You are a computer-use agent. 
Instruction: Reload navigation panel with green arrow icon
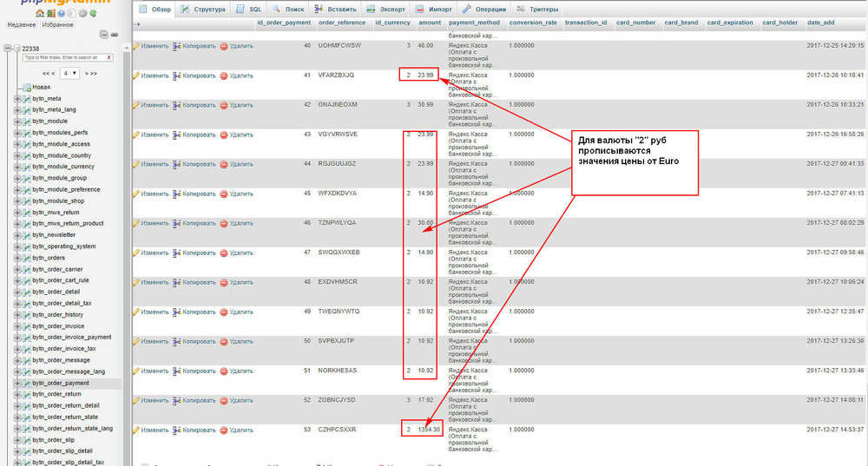point(93,13)
